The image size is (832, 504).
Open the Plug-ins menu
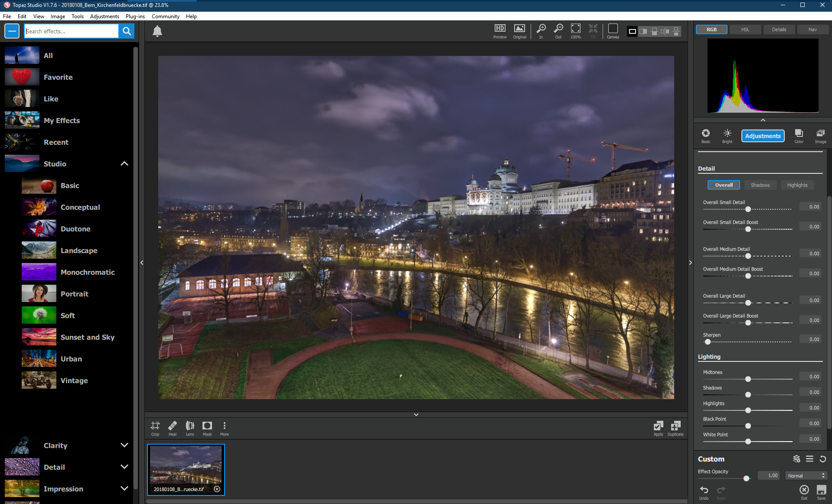[x=135, y=16]
